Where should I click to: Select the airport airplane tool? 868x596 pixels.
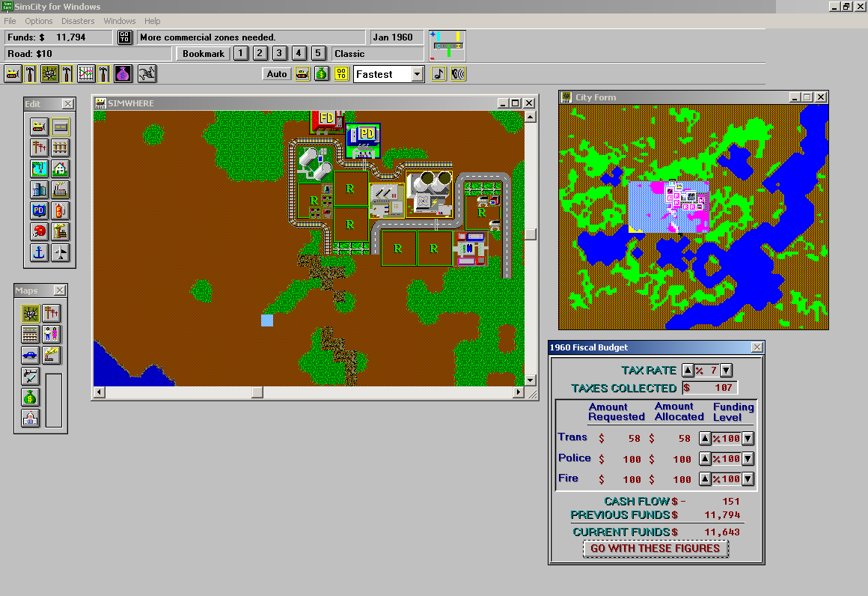click(x=60, y=254)
